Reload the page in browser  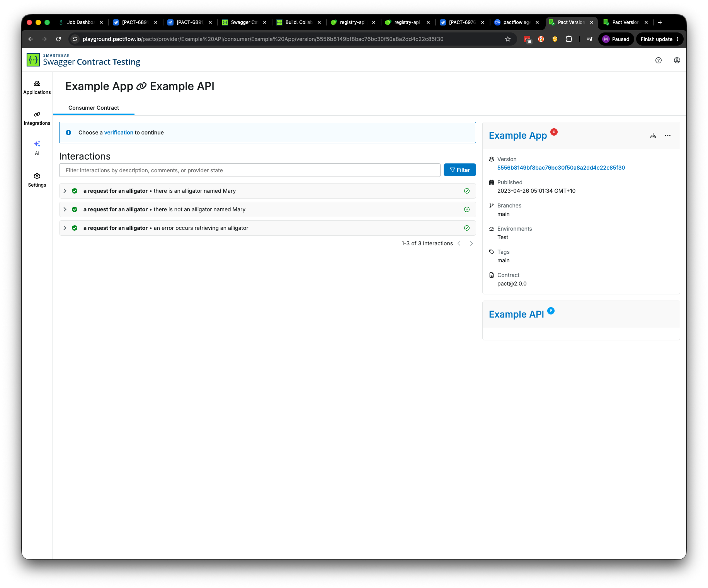point(58,39)
